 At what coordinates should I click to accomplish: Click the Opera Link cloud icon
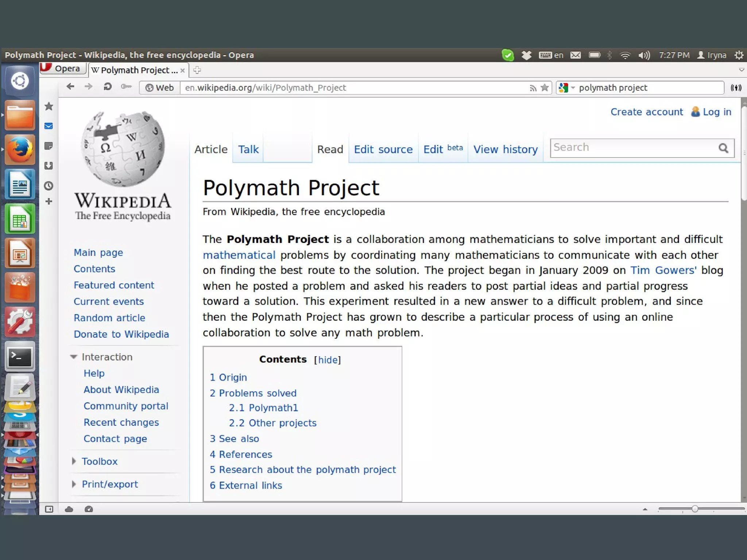(69, 509)
